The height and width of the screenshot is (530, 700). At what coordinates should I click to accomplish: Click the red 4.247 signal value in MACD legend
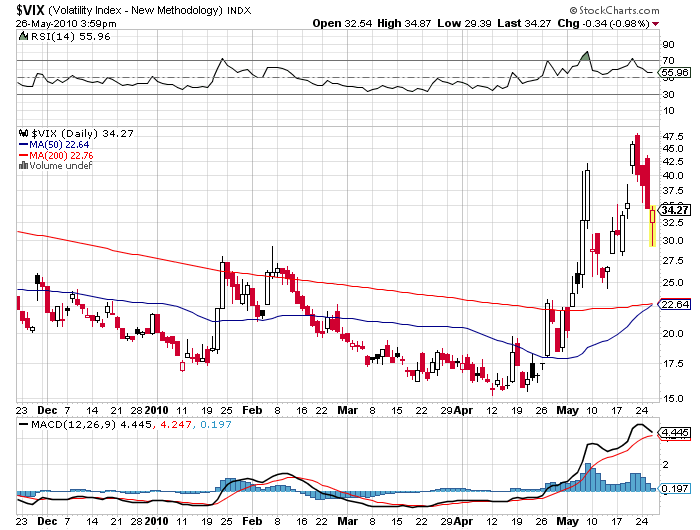pyautogui.click(x=175, y=424)
